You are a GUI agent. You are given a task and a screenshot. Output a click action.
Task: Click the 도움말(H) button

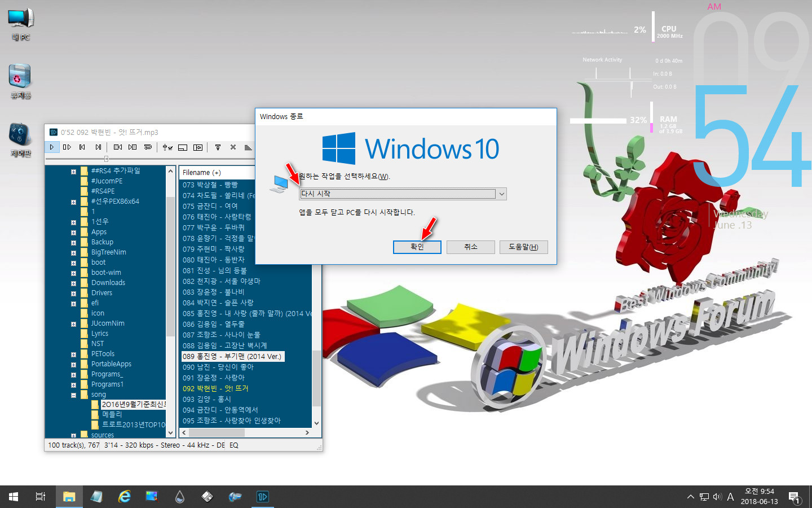[523, 247]
